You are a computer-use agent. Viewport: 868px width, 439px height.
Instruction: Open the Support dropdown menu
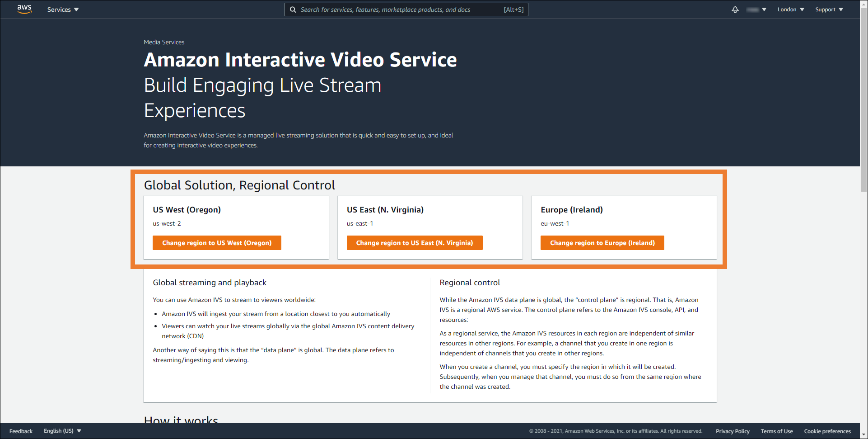829,9
